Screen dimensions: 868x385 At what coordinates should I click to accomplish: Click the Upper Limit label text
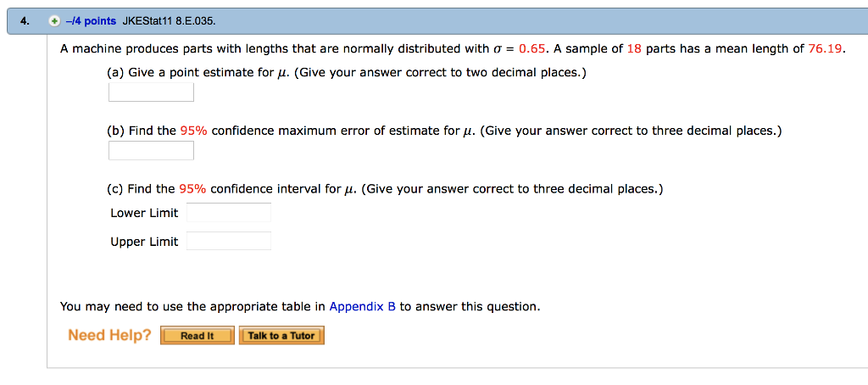pyautogui.click(x=144, y=242)
